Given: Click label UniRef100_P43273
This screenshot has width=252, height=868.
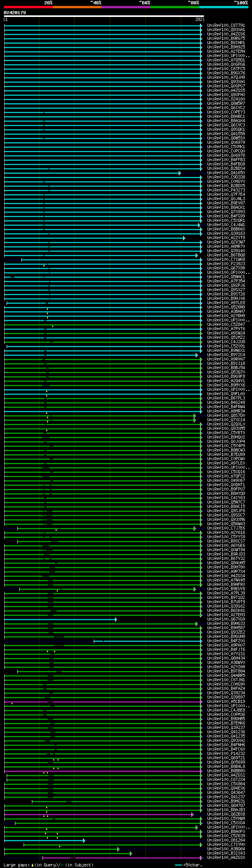Looking at the screenshot, I should [226, 190].
